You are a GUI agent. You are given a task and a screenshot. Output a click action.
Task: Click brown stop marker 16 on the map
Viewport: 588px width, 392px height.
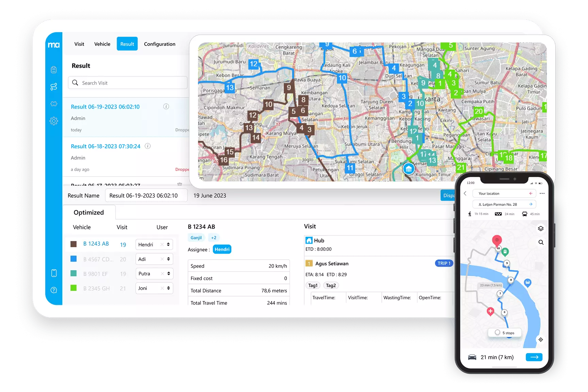(224, 160)
